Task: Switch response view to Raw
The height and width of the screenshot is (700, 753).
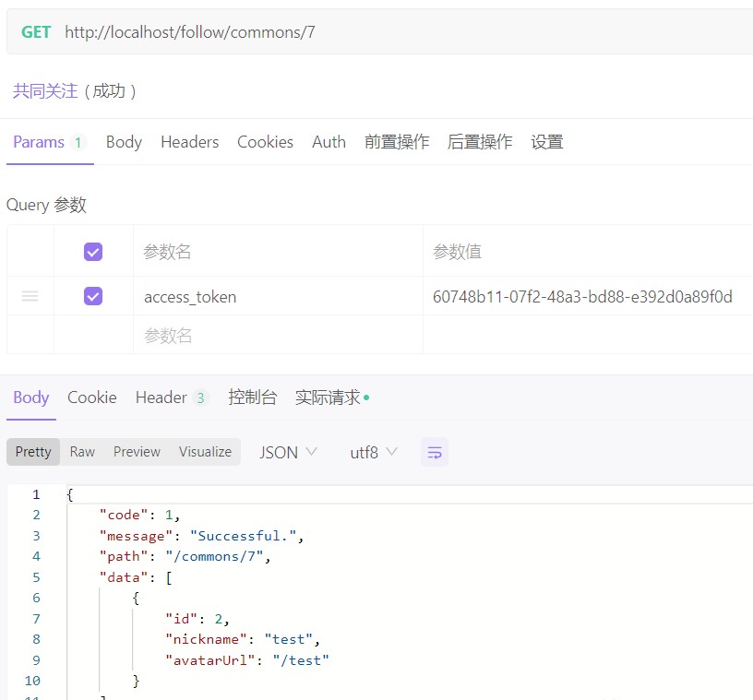Action: pyautogui.click(x=82, y=452)
